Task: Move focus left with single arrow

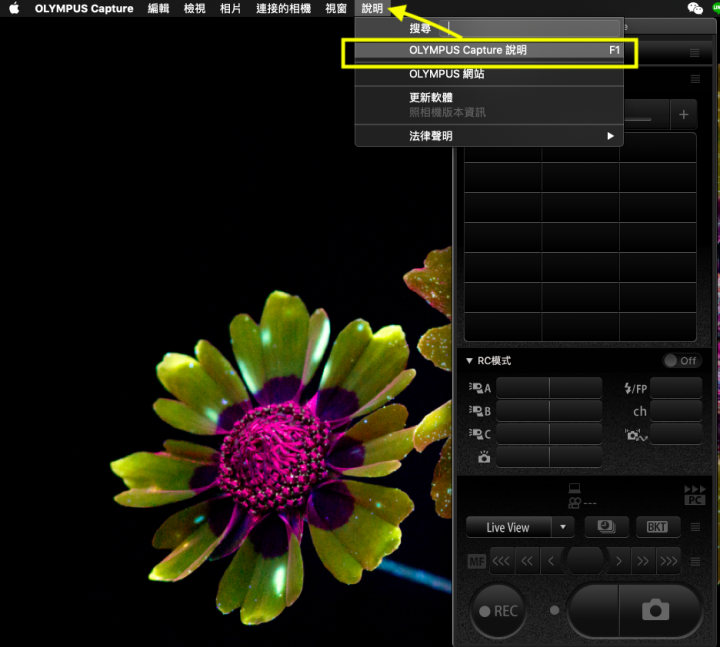Action: point(551,561)
